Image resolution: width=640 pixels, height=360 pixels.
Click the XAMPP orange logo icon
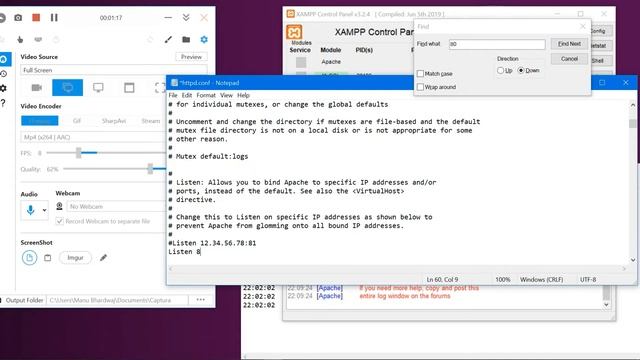click(x=294, y=32)
